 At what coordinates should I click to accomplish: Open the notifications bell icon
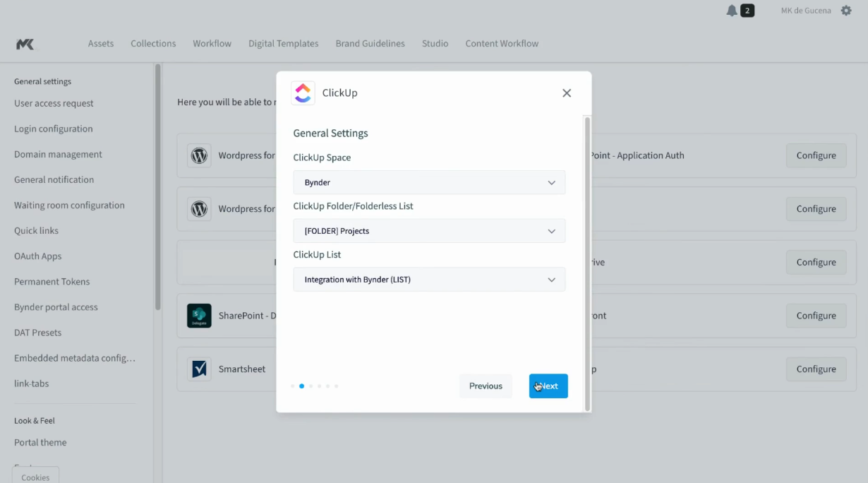[x=732, y=11]
